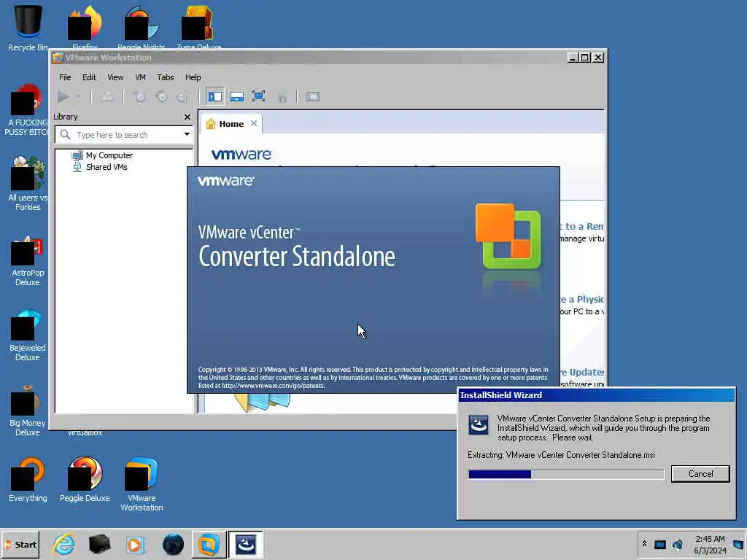Toggle the Show Library toolbar button

215,97
